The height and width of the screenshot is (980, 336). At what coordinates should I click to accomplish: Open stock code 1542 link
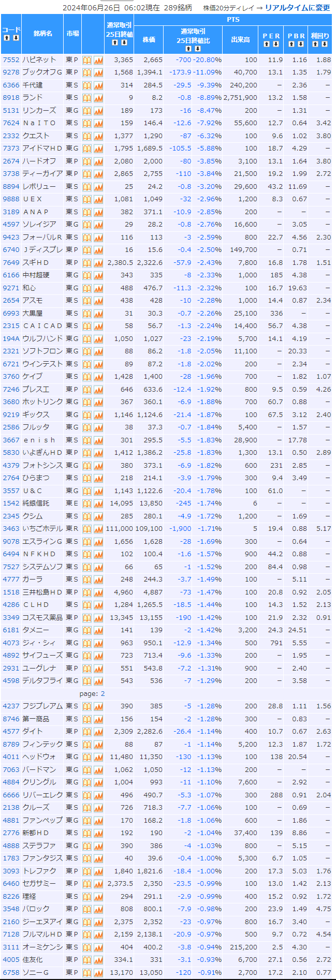(11, 503)
